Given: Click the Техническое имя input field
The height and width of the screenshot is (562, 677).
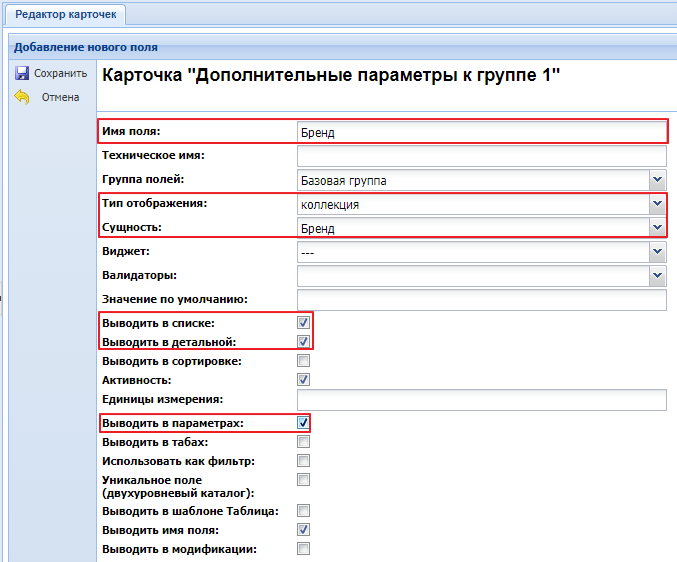Looking at the screenshot, I should [482, 156].
